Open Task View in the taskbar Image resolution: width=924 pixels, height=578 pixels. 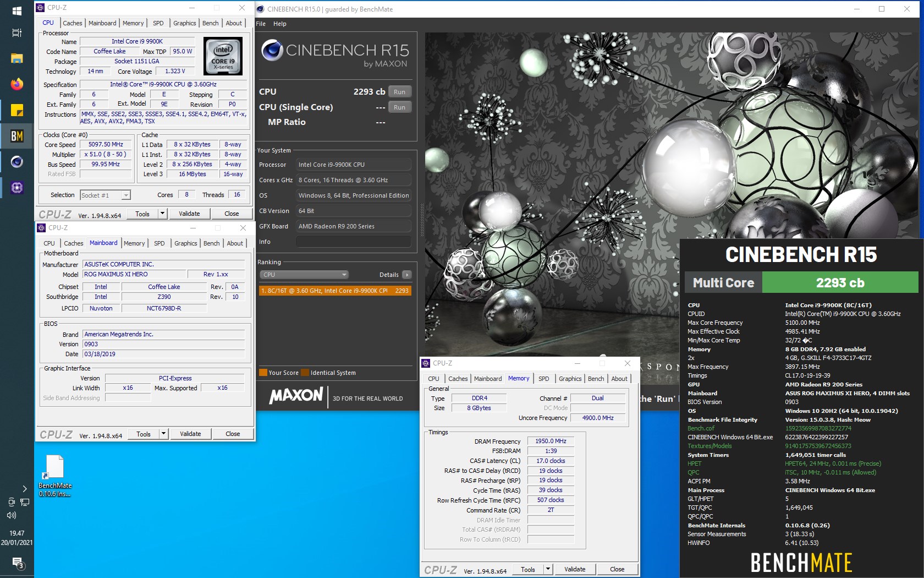[x=16, y=33]
